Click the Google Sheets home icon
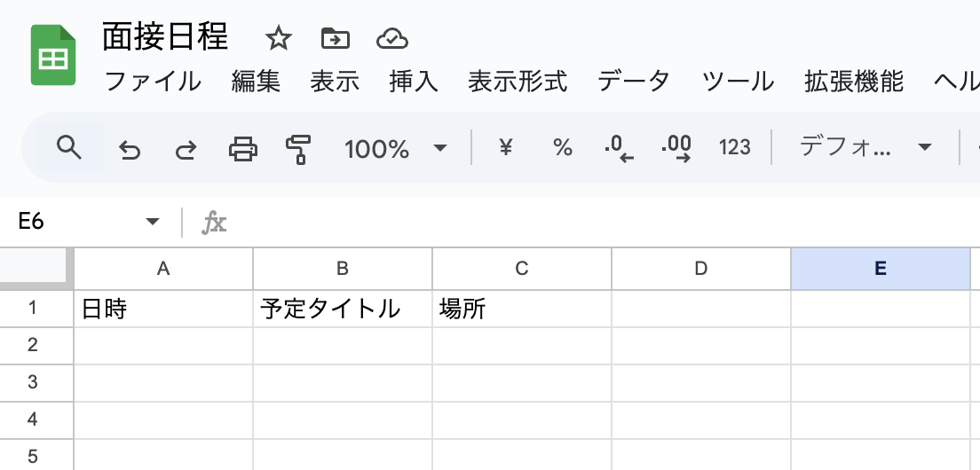 [53, 56]
